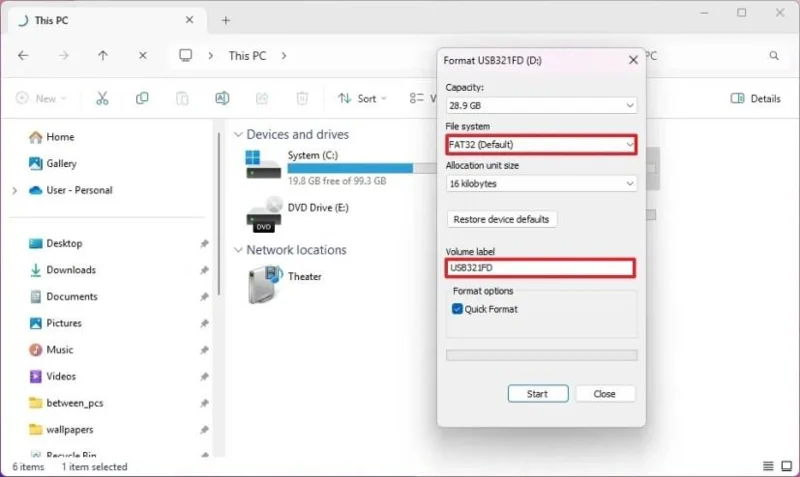The width and height of the screenshot is (800, 477).
Task: Collapse Network locations group
Action: click(238, 250)
